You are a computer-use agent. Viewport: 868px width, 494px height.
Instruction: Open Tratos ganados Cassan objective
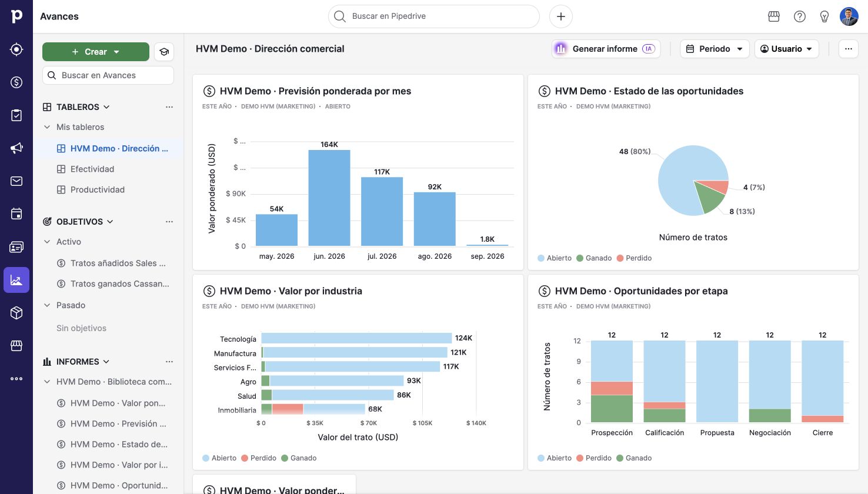point(119,284)
